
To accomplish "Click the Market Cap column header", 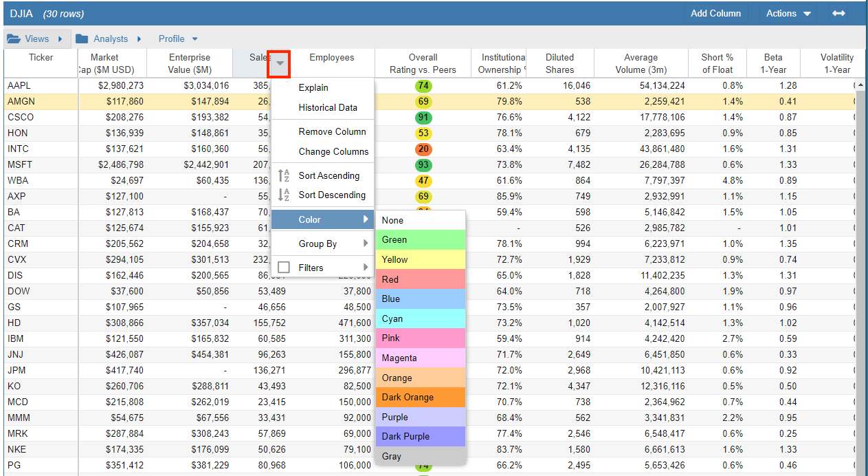I will tap(104, 63).
